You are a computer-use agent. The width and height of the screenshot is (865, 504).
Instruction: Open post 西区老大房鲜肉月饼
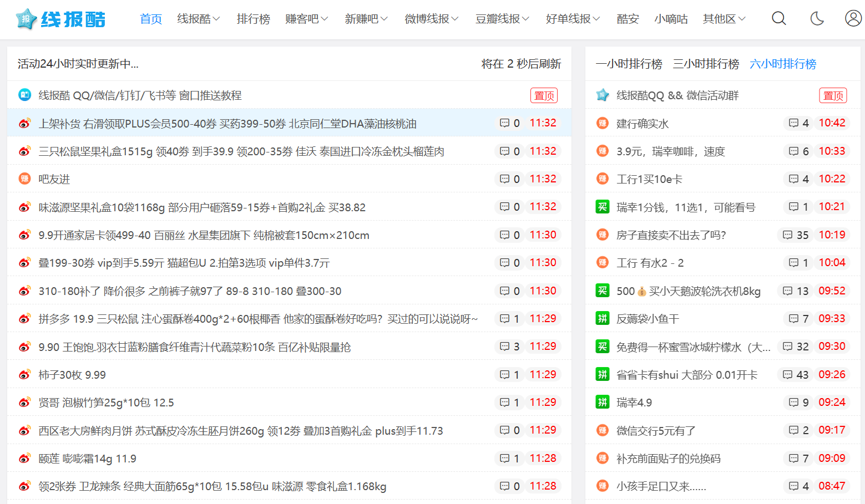point(241,431)
